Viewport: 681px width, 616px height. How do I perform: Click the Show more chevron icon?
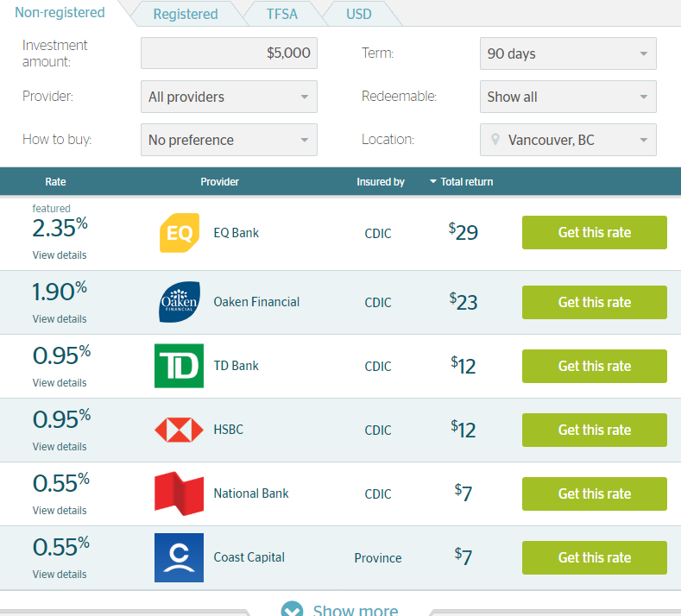pos(293,610)
